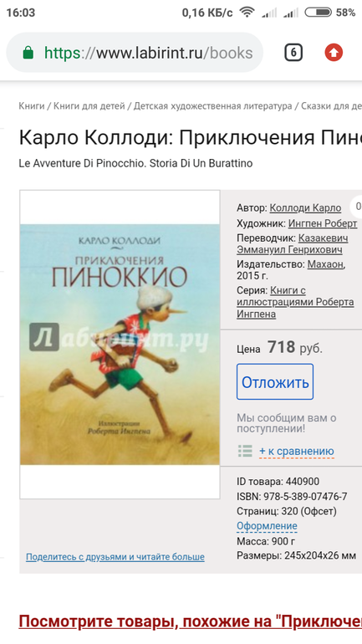The height and width of the screenshot is (644, 362).
Task: Expand the Оформление details link
Action: 267,526
